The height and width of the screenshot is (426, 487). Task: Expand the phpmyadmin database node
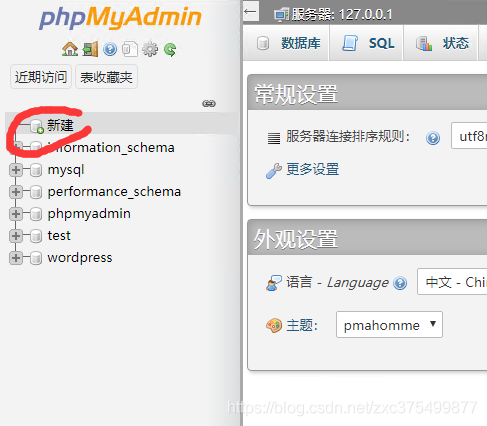(16, 214)
